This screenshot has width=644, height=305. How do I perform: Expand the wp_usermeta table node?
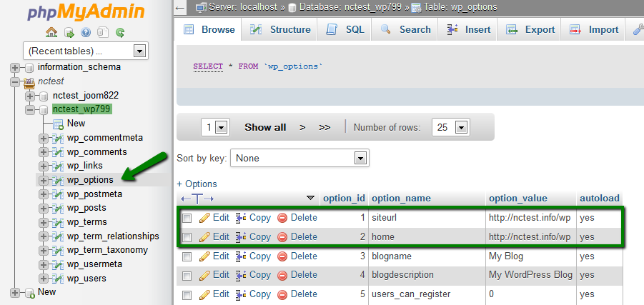[x=44, y=264]
